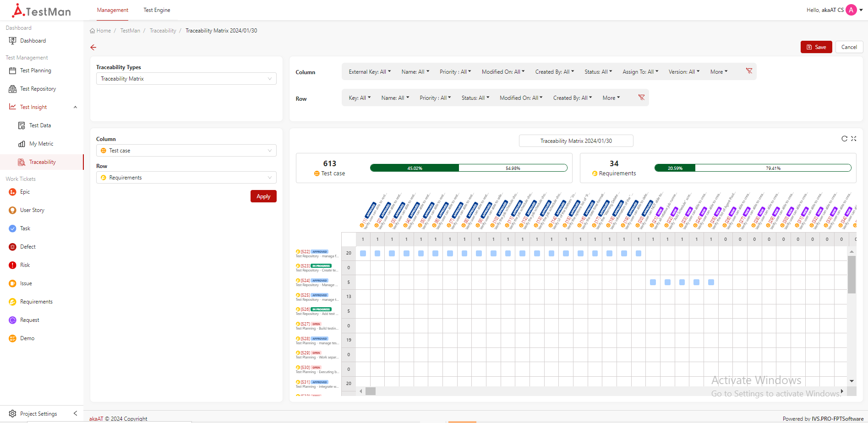Open Column Assign To filter
Screen dimensions: 868x423
point(640,72)
